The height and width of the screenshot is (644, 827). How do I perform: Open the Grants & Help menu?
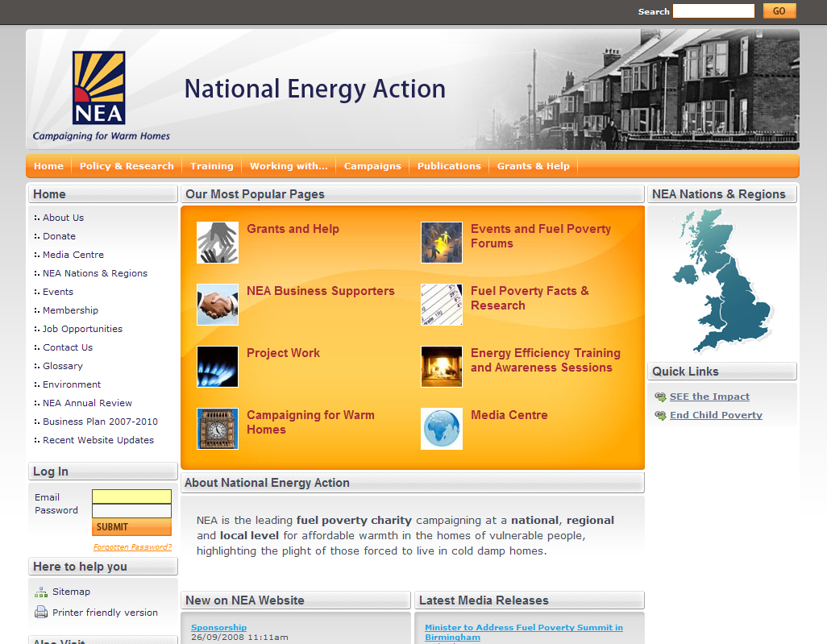(x=534, y=166)
